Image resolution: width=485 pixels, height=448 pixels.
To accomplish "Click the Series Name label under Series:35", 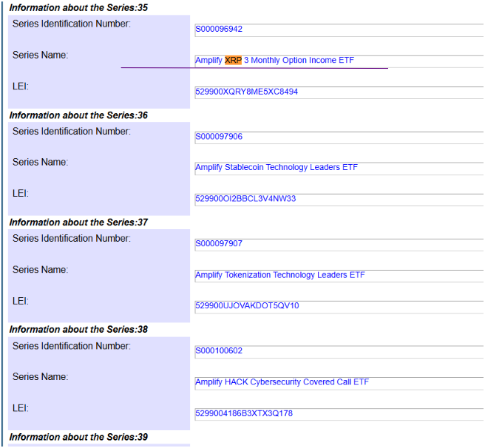I will [x=40, y=55].
